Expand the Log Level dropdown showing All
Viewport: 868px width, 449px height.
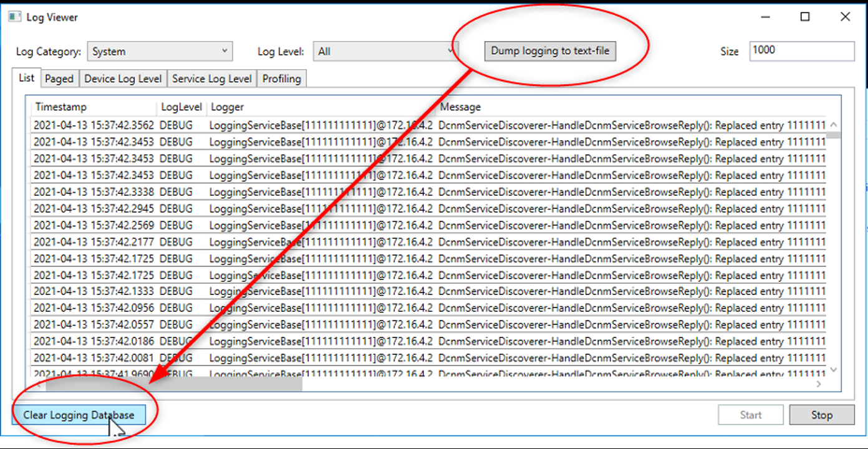click(x=386, y=52)
